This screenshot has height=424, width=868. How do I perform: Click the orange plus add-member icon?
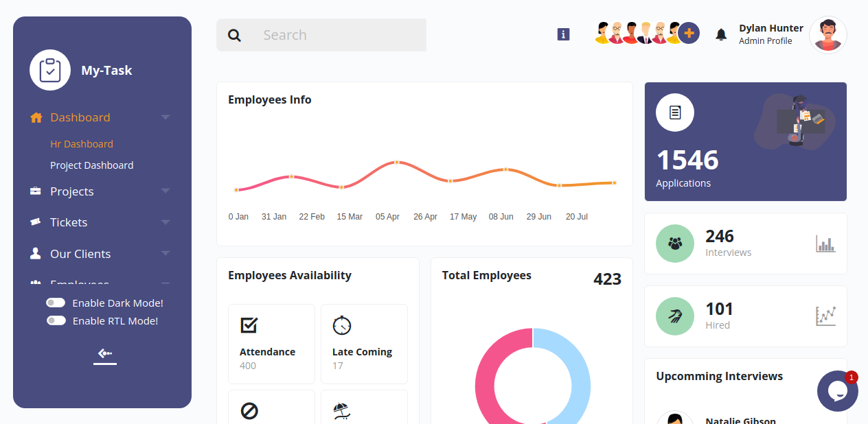coord(689,33)
